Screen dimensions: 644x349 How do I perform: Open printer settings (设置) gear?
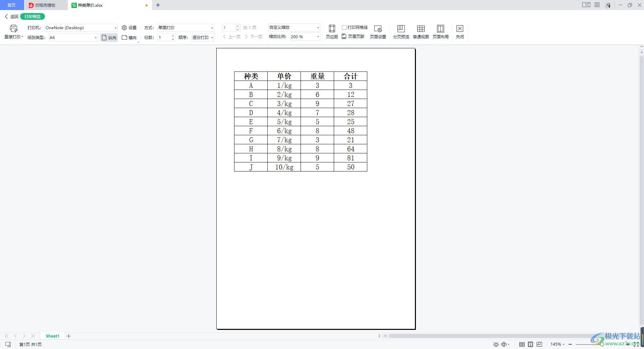129,28
